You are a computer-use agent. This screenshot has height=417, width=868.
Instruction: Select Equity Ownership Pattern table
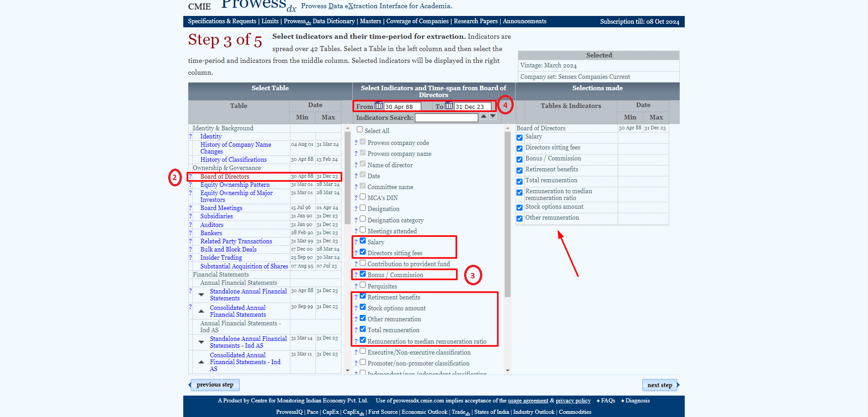click(235, 185)
